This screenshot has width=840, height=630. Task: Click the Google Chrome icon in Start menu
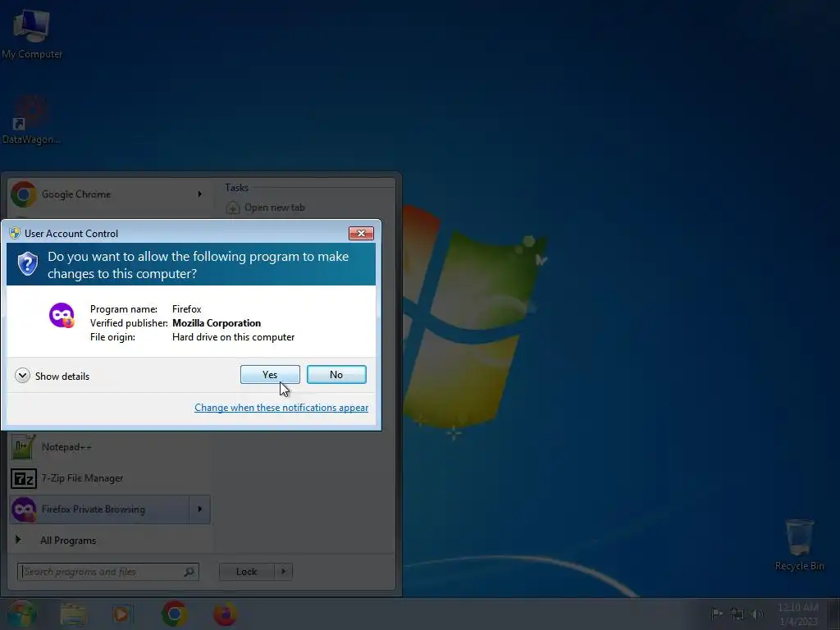click(24, 194)
